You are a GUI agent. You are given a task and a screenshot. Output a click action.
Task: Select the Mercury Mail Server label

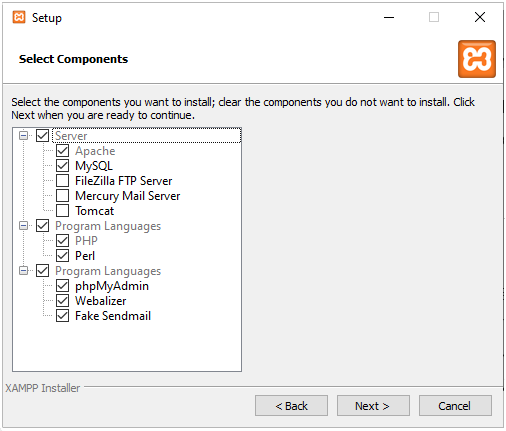point(128,196)
